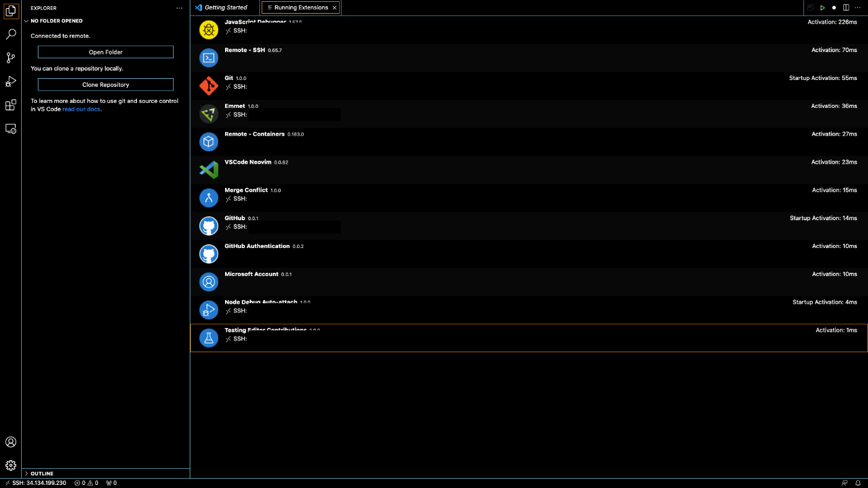Select the Merge Conflict extension name
This screenshot has width=868, height=488.
(246, 190)
